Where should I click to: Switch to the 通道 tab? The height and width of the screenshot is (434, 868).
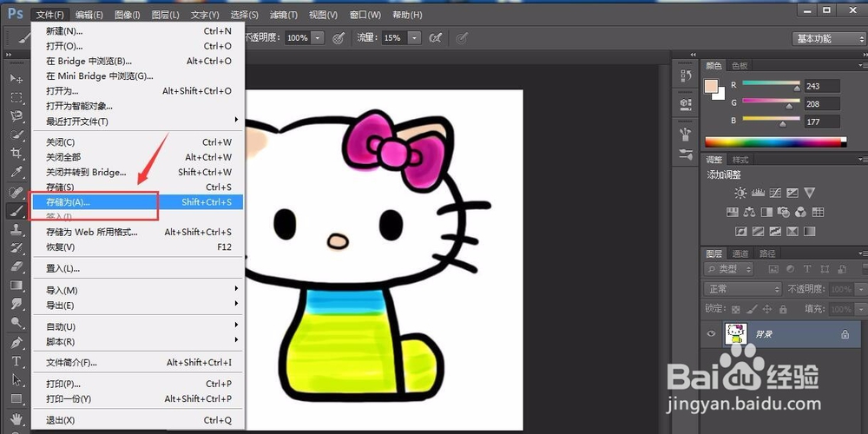pos(740,253)
